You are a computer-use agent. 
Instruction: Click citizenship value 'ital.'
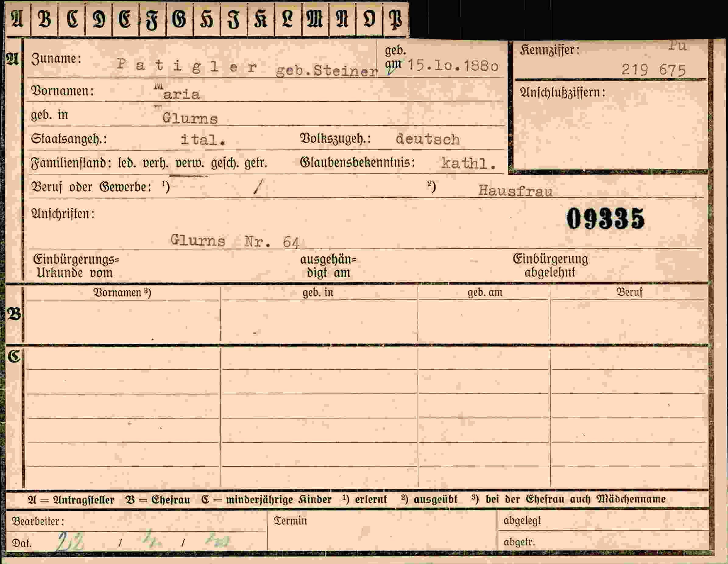click(203, 139)
